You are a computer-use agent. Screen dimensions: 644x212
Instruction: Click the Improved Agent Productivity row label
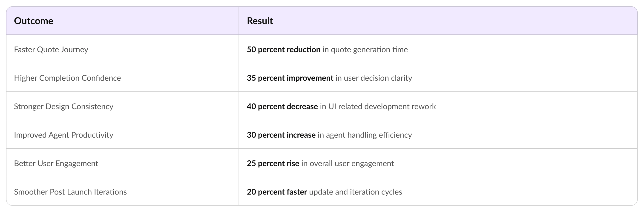coord(63,135)
